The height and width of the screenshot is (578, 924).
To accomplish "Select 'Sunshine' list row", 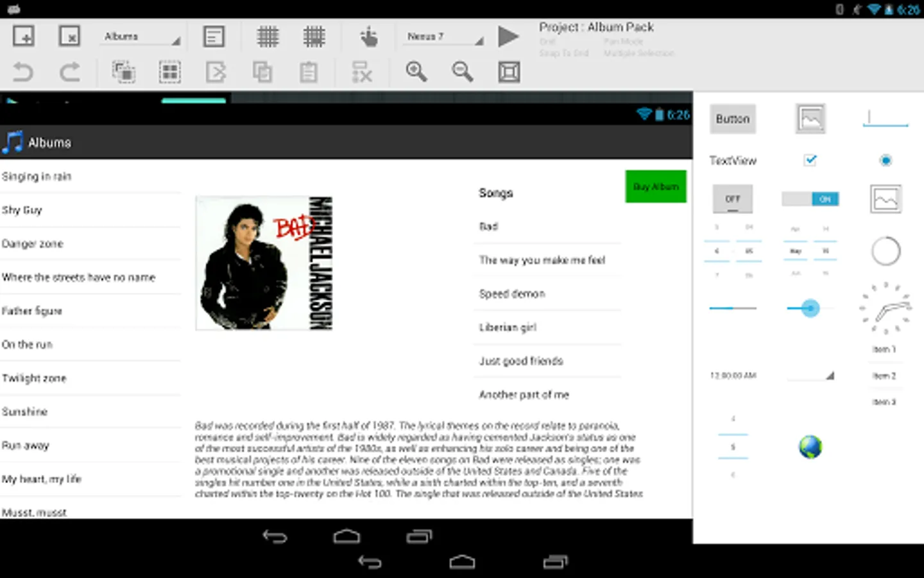I will tap(90, 412).
